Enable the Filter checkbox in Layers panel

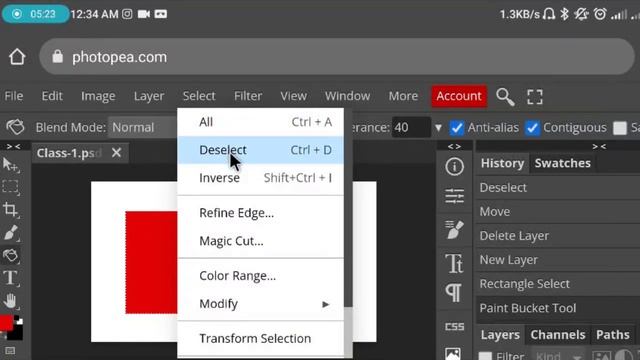coord(485,356)
